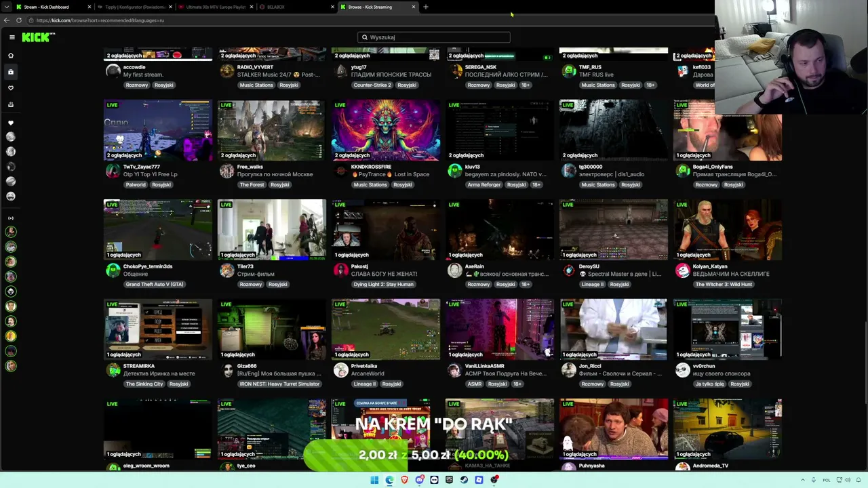This screenshot has height=488, width=868.
Task: Click the browser address bar URL
Action: coord(100,20)
